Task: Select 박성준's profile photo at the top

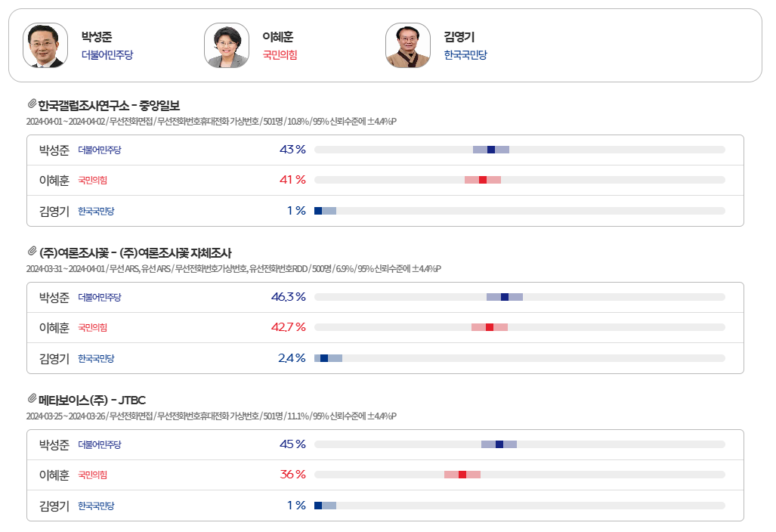Action: click(x=43, y=45)
